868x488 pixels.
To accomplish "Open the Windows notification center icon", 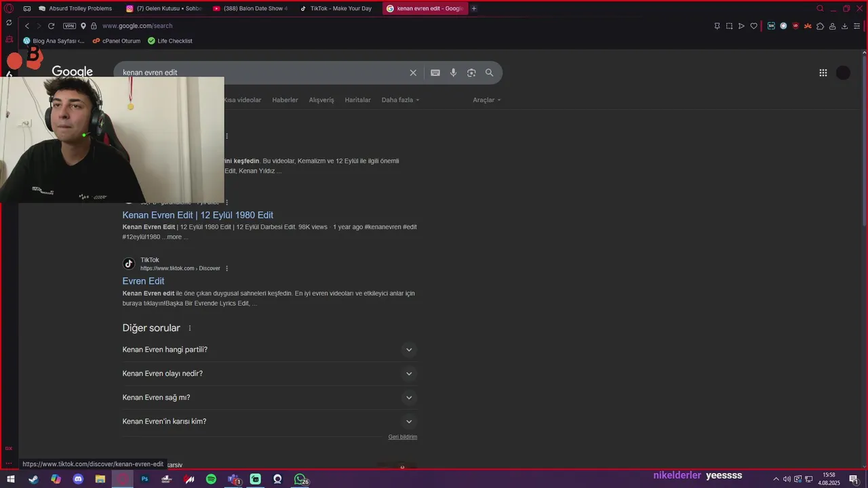I will pyautogui.click(x=854, y=479).
